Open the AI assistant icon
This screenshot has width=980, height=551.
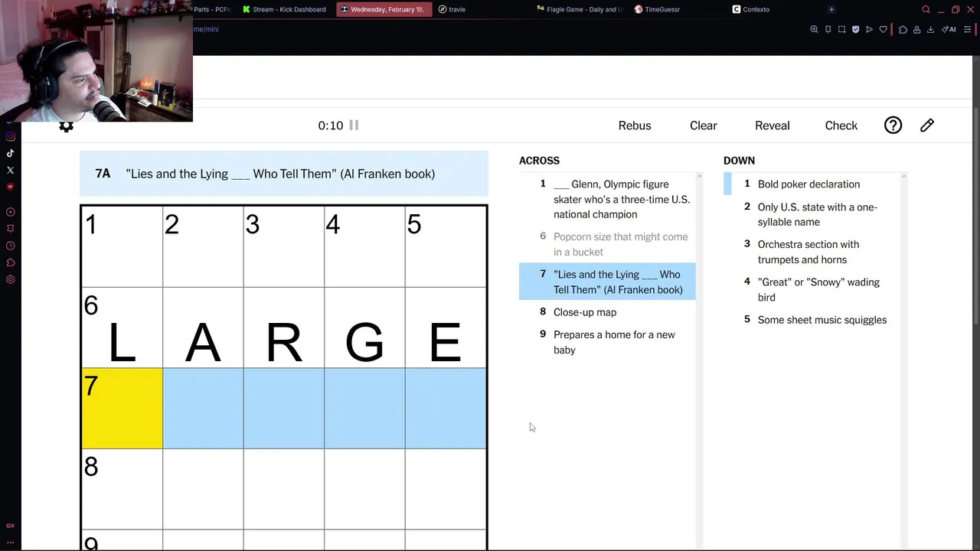click(x=949, y=29)
